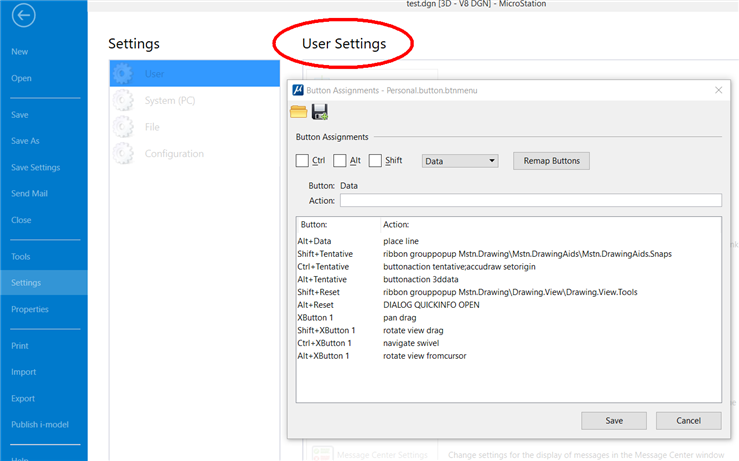Select the User settings category
This screenshot has height=461, width=739.
[195, 74]
